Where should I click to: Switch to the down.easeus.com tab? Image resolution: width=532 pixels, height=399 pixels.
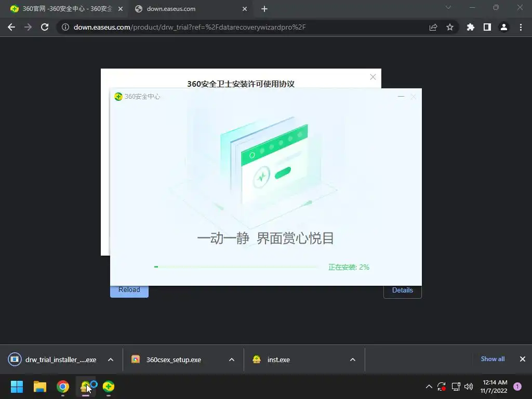click(190, 9)
